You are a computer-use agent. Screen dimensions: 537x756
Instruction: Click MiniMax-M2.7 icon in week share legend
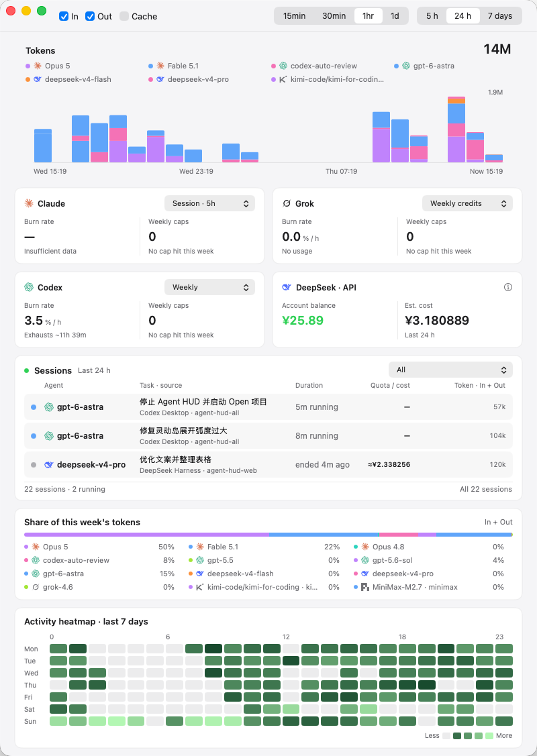pyautogui.click(x=364, y=587)
